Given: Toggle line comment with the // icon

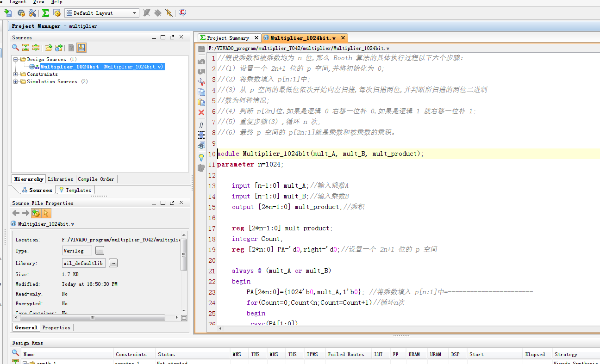Looking at the screenshot, I should coord(201,124).
